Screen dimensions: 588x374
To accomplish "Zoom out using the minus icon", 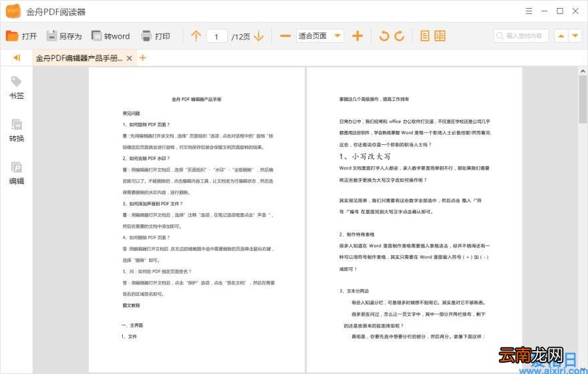I will coord(285,36).
